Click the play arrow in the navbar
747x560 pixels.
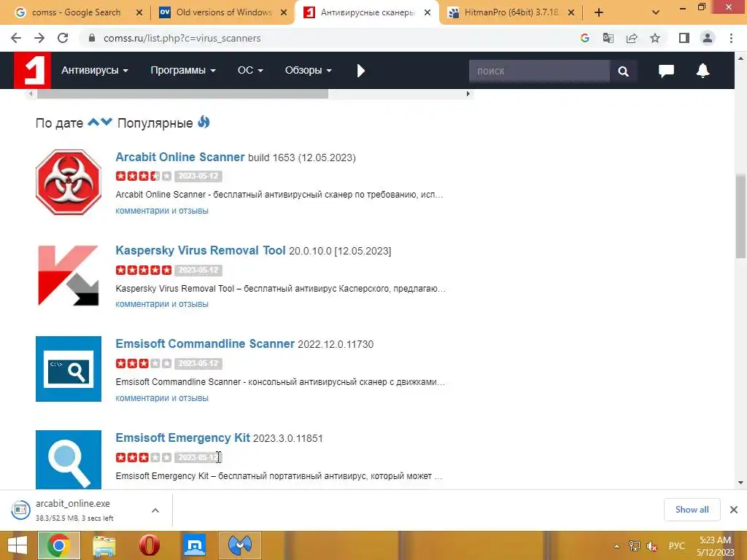coord(360,71)
